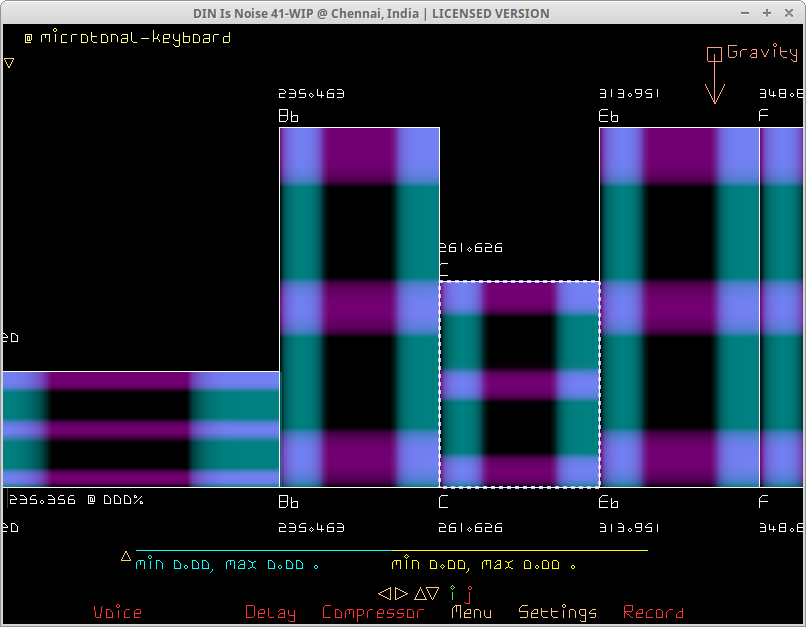Click the Gravity square handle box
This screenshot has height=627, width=806.
714,54
